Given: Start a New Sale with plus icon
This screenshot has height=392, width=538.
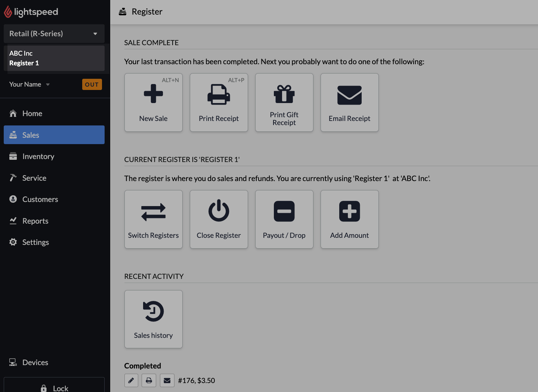Looking at the screenshot, I should (x=153, y=102).
